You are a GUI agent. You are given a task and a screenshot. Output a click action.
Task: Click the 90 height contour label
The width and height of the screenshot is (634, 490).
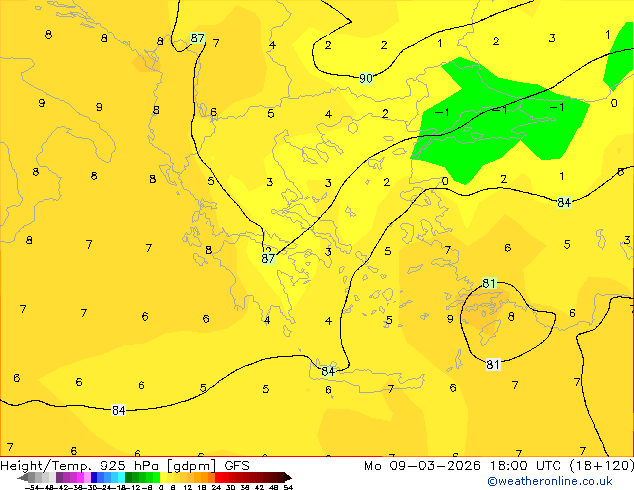[x=366, y=78]
